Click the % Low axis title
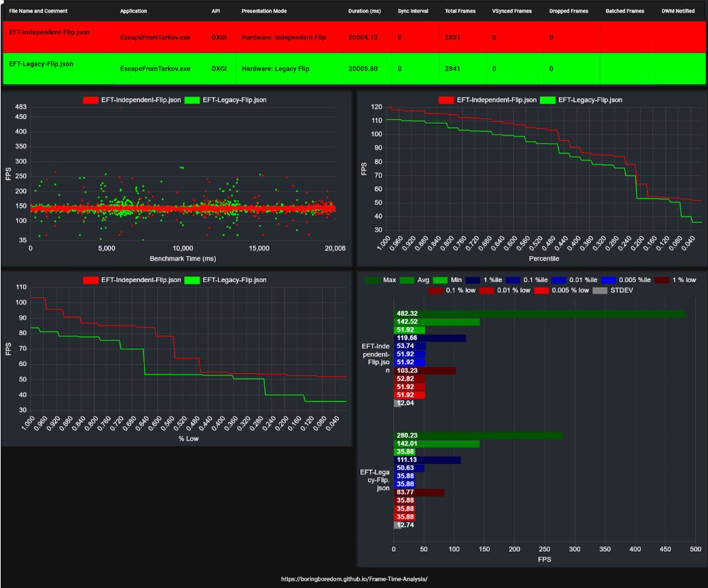Screen dimensions: 708x588 click(x=188, y=439)
